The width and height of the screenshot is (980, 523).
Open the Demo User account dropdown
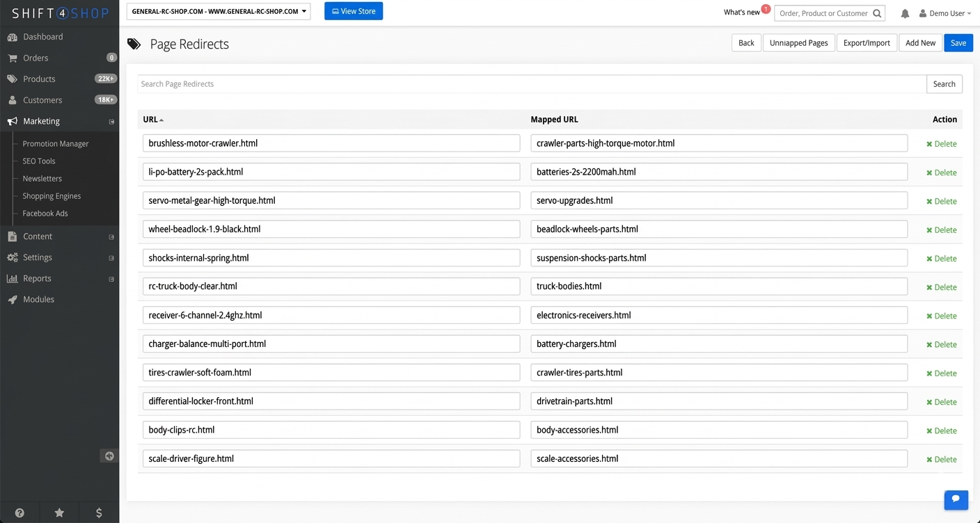(x=945, y=13)
